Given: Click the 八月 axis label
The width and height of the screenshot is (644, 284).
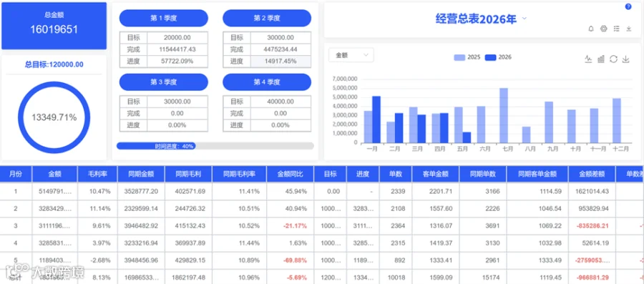Looking at the screenshot, I should click(x=530, y=150).
